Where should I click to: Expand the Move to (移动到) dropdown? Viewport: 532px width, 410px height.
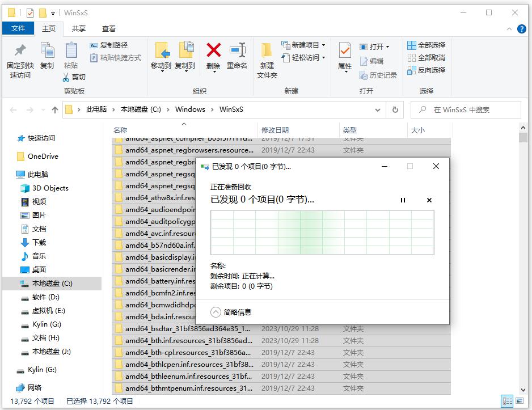[161, 66]
